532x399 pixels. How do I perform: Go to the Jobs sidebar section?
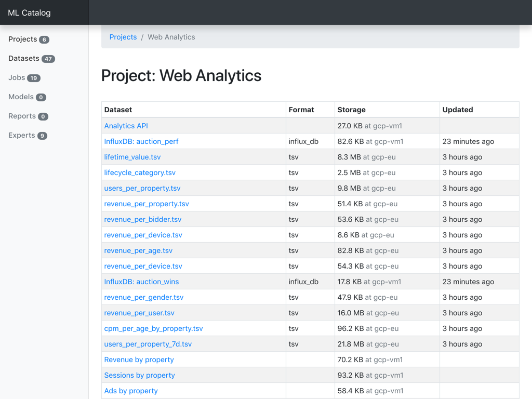pos(24,78)
